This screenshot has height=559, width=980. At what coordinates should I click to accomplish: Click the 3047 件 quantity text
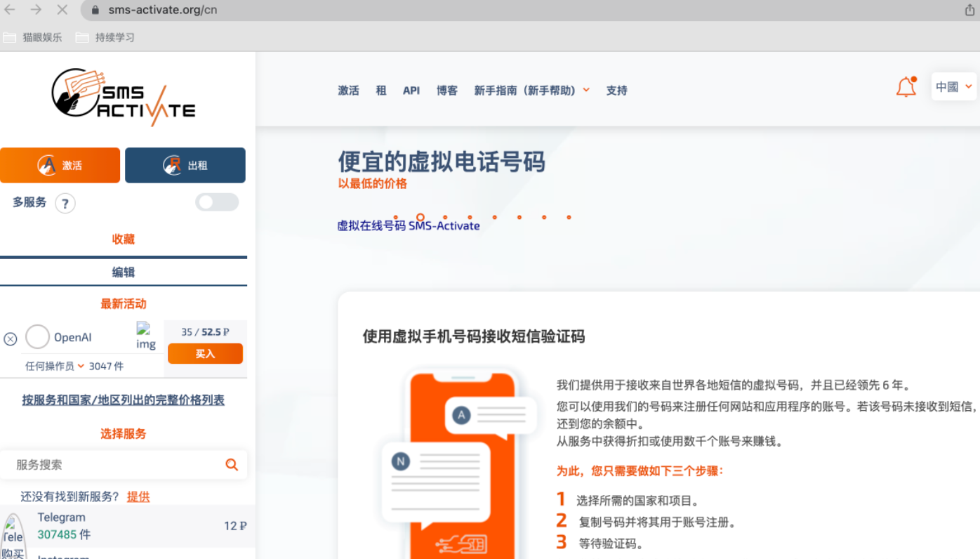click(106, 366)
